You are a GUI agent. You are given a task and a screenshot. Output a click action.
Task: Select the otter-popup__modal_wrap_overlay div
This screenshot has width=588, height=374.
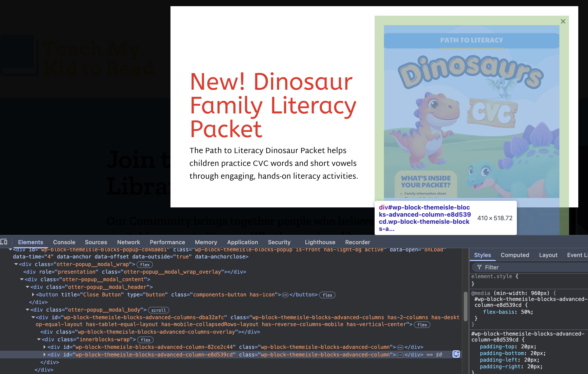coord(134,272)
